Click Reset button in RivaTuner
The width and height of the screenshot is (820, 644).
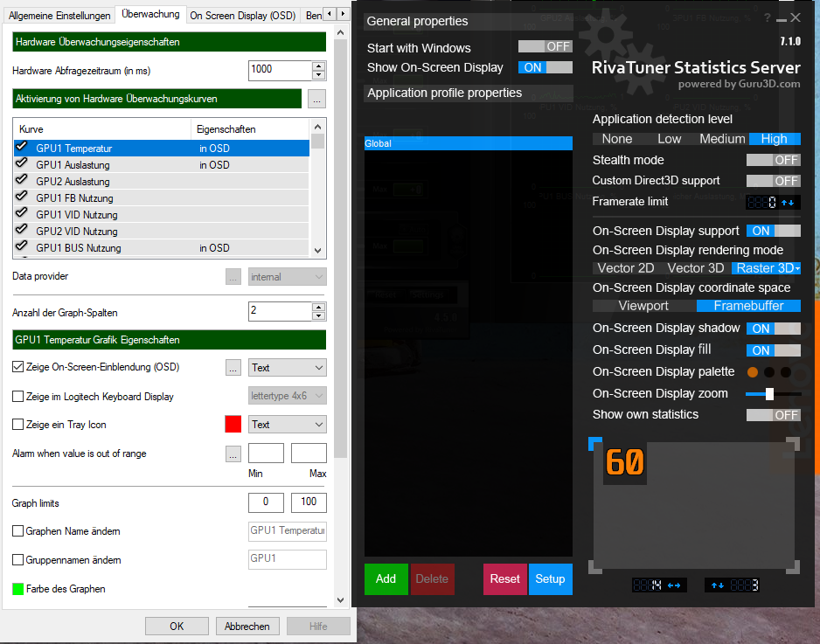coord(504,579)
